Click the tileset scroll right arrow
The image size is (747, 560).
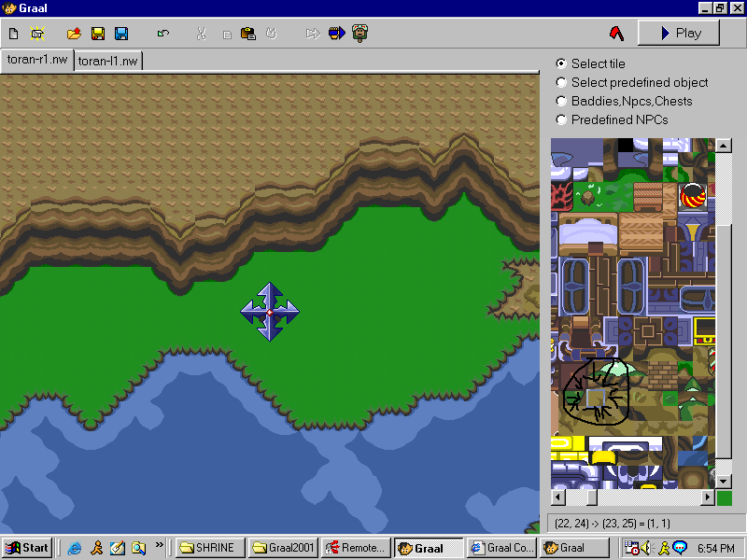click(708, 497)
